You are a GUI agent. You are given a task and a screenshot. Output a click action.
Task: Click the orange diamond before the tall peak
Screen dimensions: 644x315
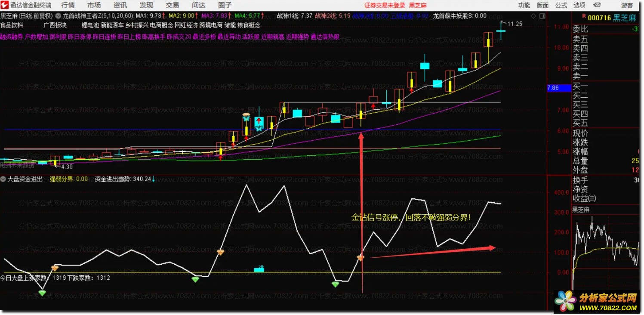click(x=220, y=252)
